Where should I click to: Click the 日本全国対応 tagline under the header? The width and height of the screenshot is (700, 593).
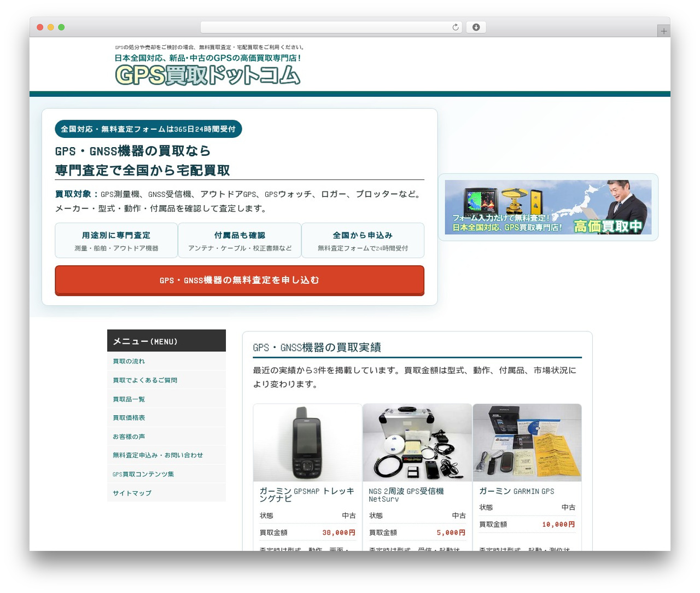(208, 58)
